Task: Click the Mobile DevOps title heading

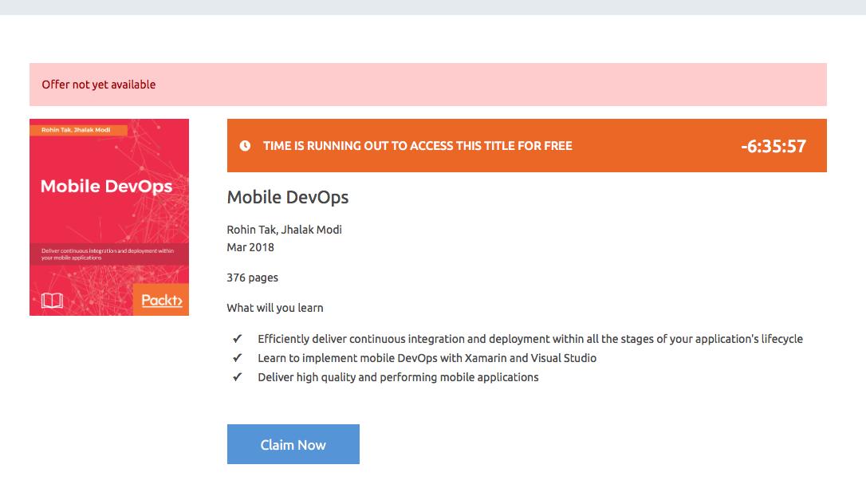Action: tap(288, 197)
